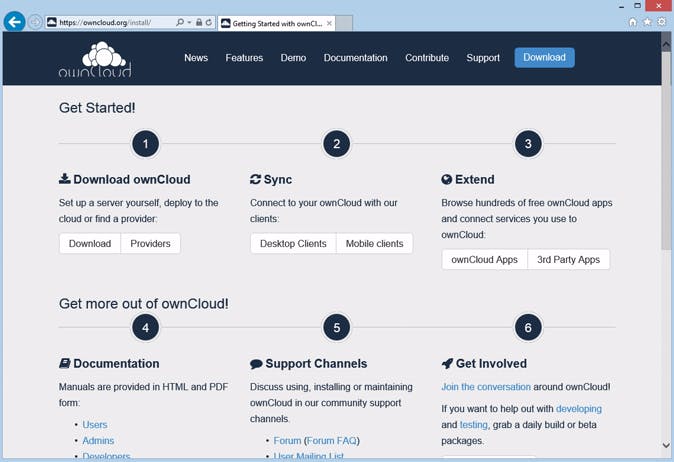Screen dimensions: 674x462
Task: Click the ownCloud logo
Action: [x=95, y=59]
